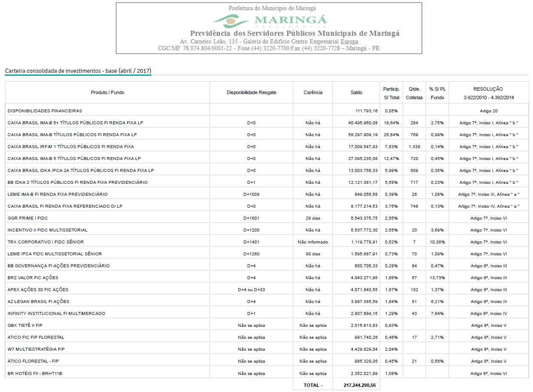Click the 'Prefeitura do Município de Maringá' header text
Viewport: 533px width, 392px height.
coord(272,8)
